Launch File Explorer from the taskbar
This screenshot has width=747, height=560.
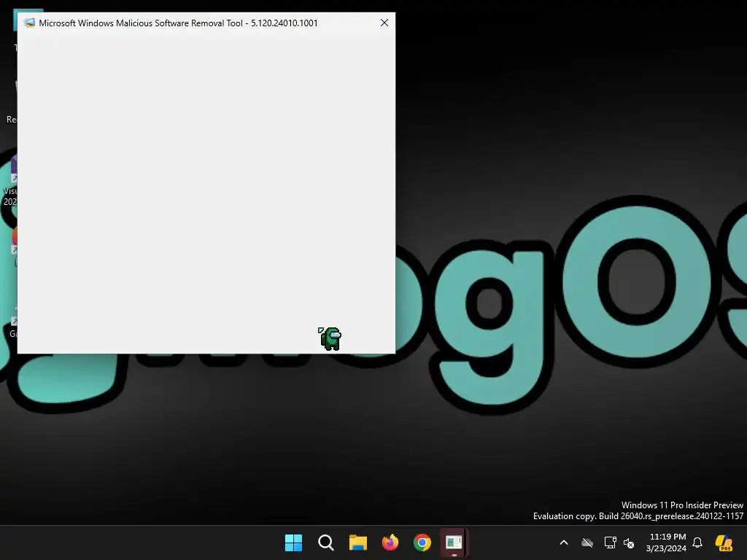(357, 542)
